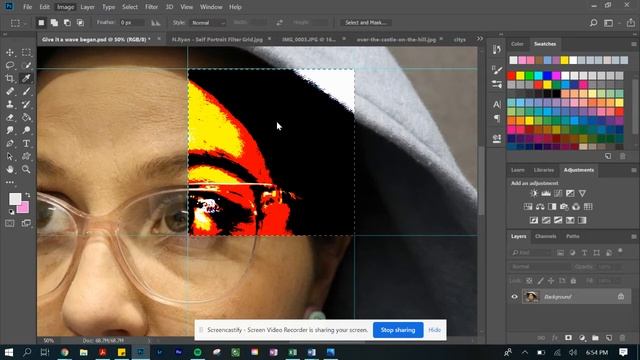Open the extra tools ellipsis menu
Viewport: 640px width, 360px height.
tap(10, 182)
